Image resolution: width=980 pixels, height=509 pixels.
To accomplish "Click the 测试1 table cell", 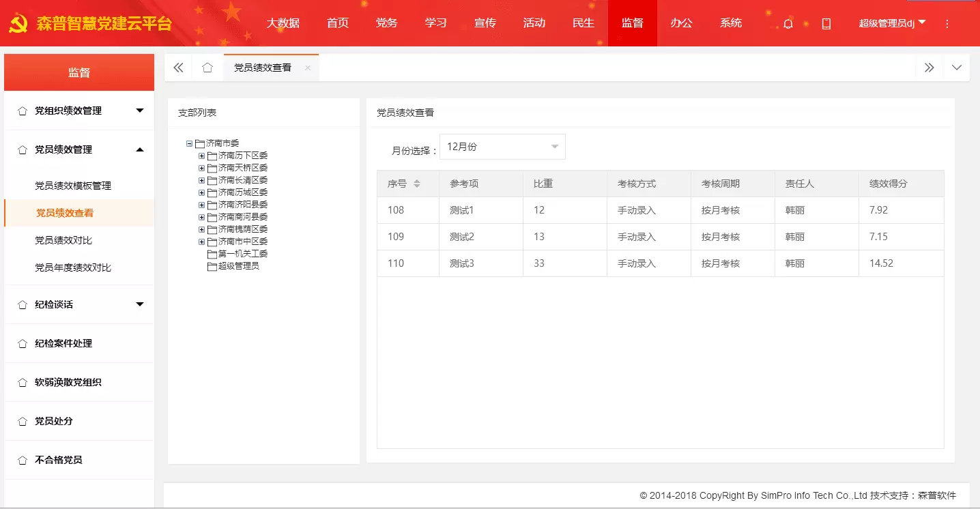I will pyautogui.click(x=481, y=210).
